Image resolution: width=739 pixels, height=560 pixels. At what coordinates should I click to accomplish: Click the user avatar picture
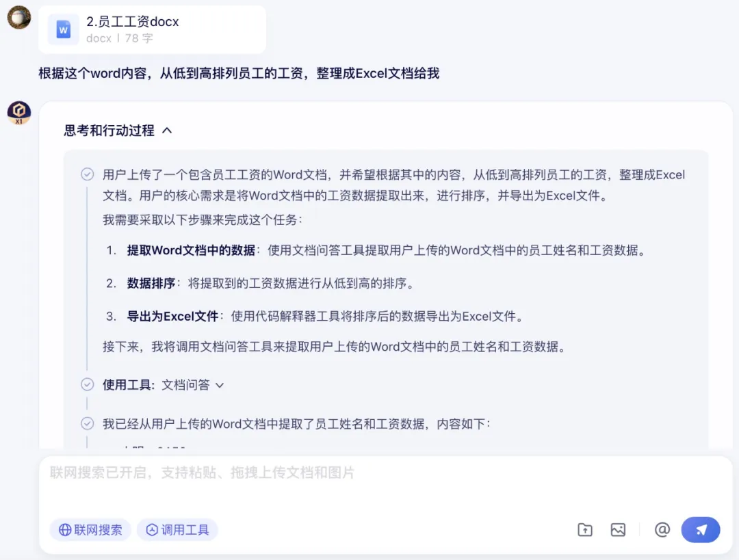coord(19,17)
